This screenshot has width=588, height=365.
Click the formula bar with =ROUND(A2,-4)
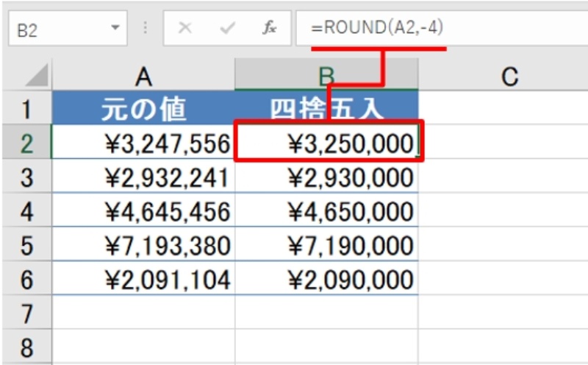[x=441, y=29]
